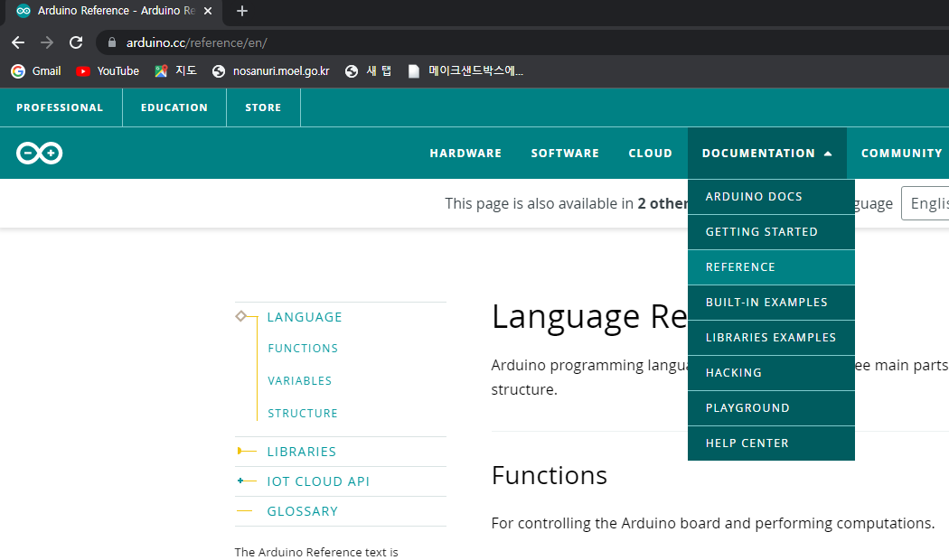This screenshot has height=560, width=949.
Task: Open the 메이크샌드박스에 bookmark
Action: pyautogui.click(x=465, y=70)
